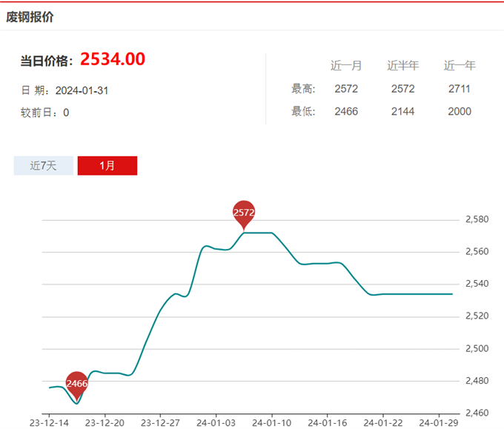Click the 近一月 column header
The width and height of the screenshot is (504, 429).
[346, 65]
